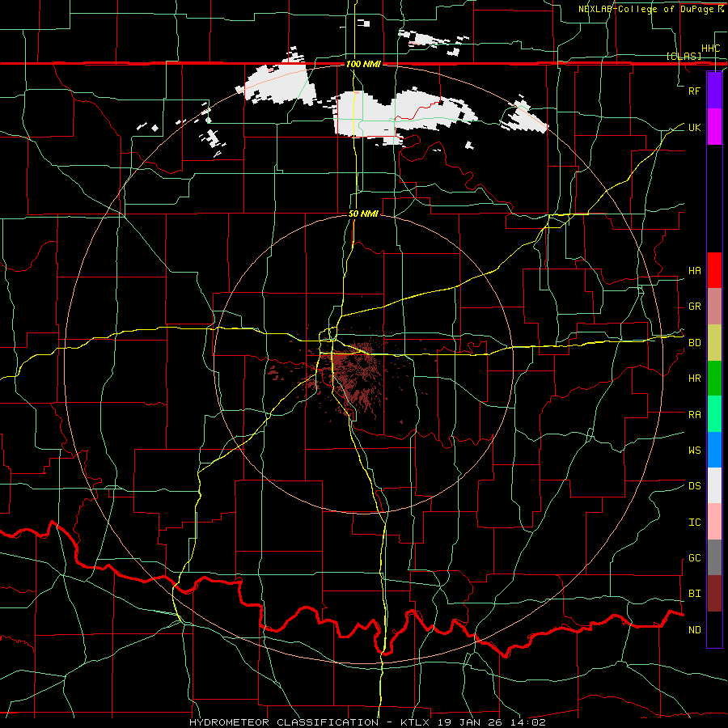Click the black ND swatch
Viewport: 728px width, 728px height.
point(714,629)
